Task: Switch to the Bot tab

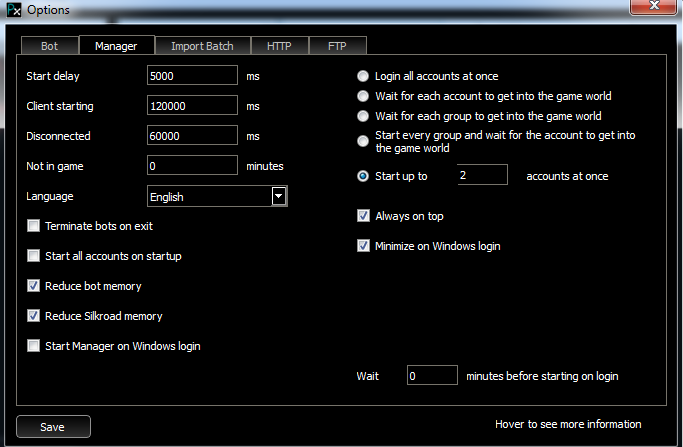Action: click(49, 46)
